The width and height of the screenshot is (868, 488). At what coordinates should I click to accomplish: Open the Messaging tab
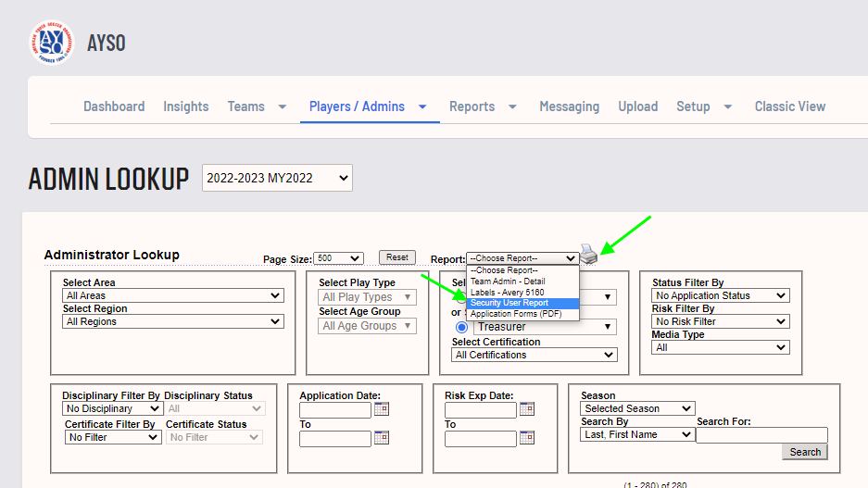click(x=569, y=106)
